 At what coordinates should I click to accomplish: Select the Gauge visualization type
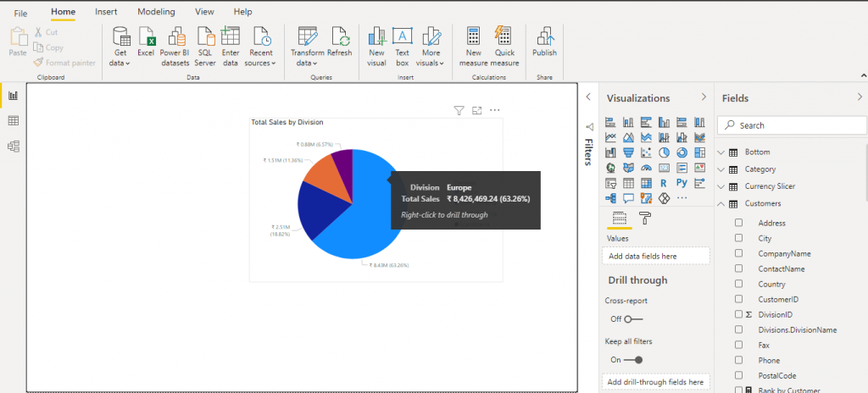[x=646, y=167]
